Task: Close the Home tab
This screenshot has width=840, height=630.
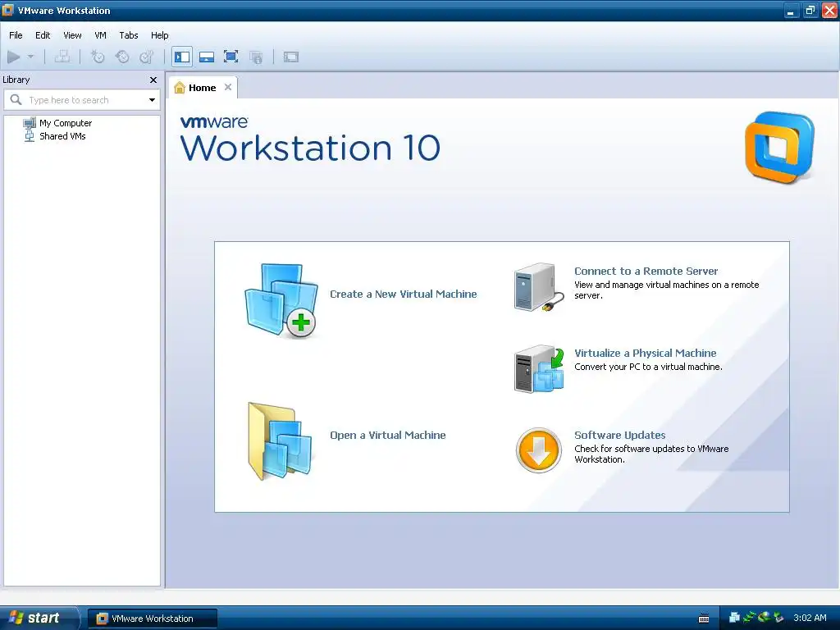Action: (x=228, y=87)
